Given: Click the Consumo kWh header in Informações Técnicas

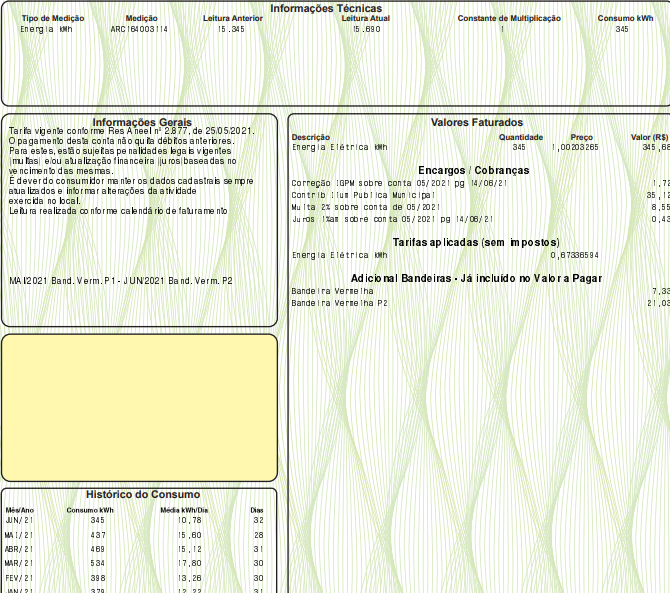Looking at the screenshot, I should pyautogui.click(x=625, y=19).
